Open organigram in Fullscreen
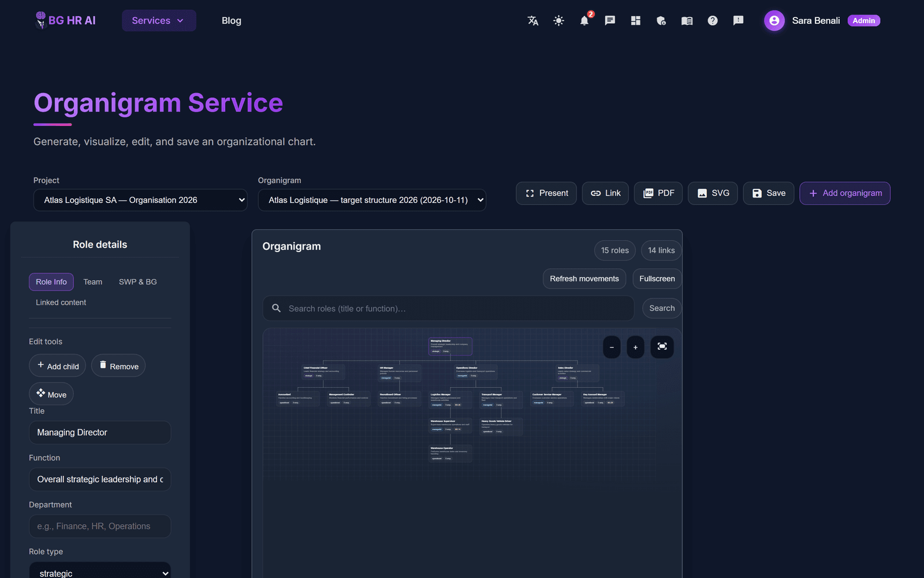 tap(657, 279)
